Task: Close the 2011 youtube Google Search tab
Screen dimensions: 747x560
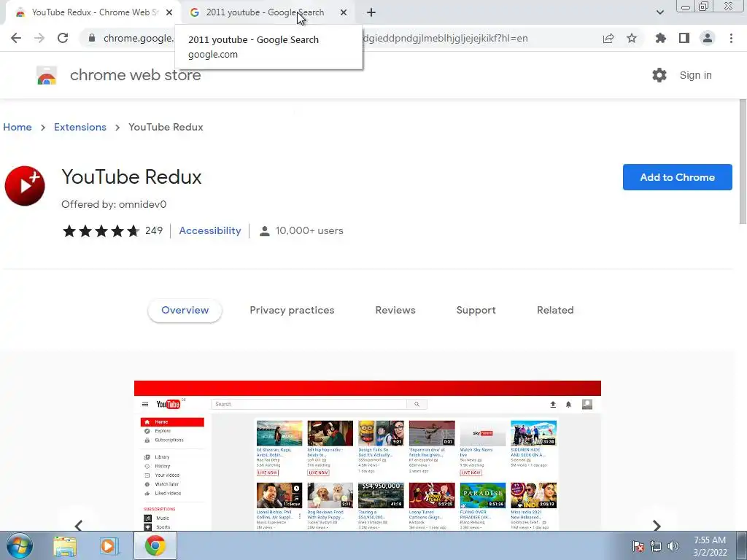Action: (x=344, y=12)
